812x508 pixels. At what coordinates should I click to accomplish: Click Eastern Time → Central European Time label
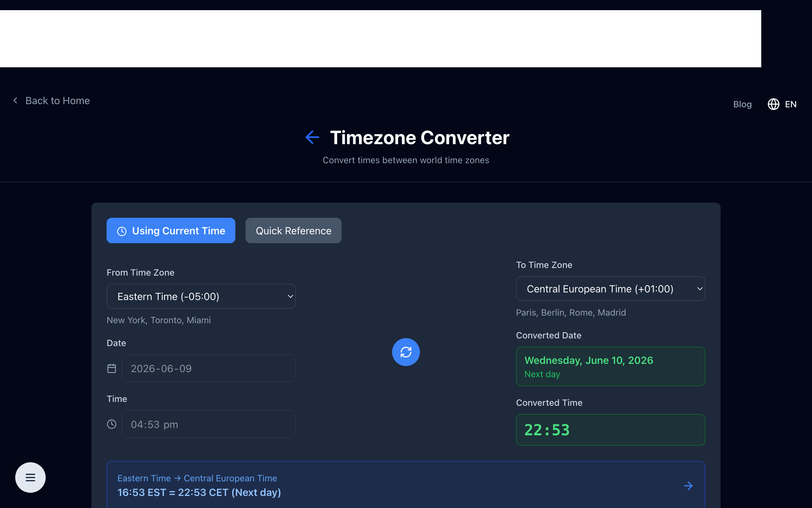pyautogui.click(x=197, y=478)
